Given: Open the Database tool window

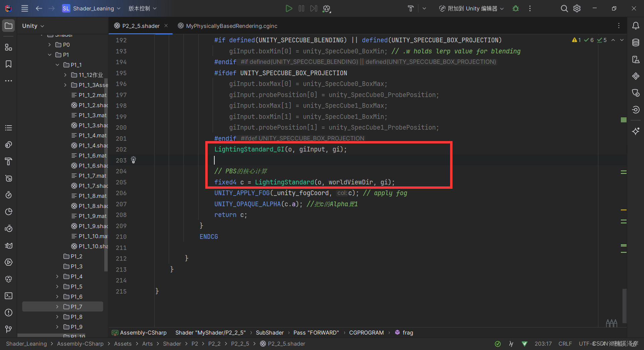Looking at the screenshot, I should 636,43.
